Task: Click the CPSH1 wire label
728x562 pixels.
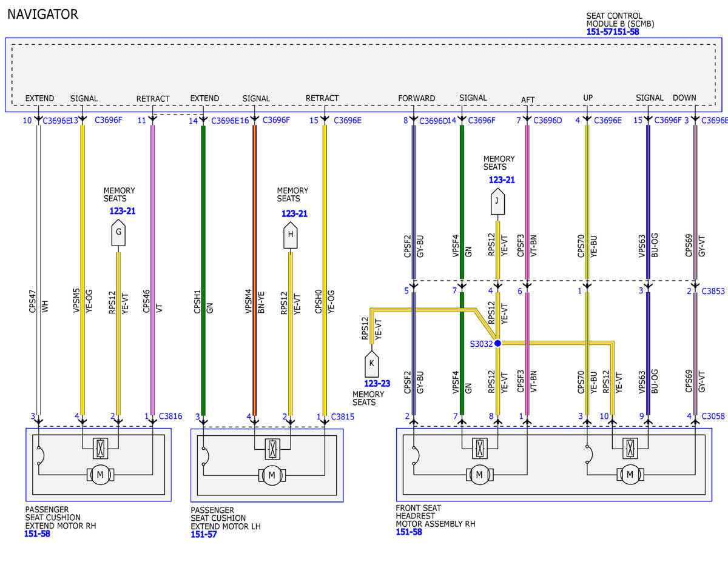Action: [x=198, y=301]
